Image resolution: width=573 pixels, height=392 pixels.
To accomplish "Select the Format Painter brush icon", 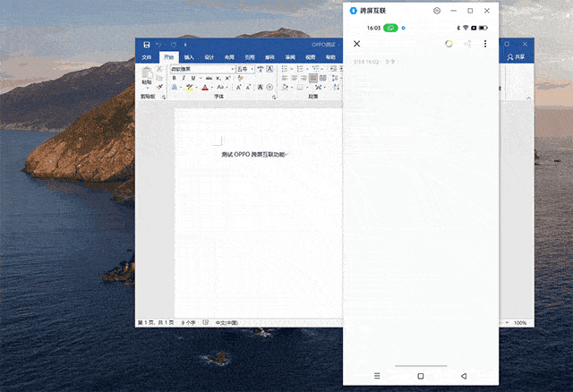I will coord(159,87).
